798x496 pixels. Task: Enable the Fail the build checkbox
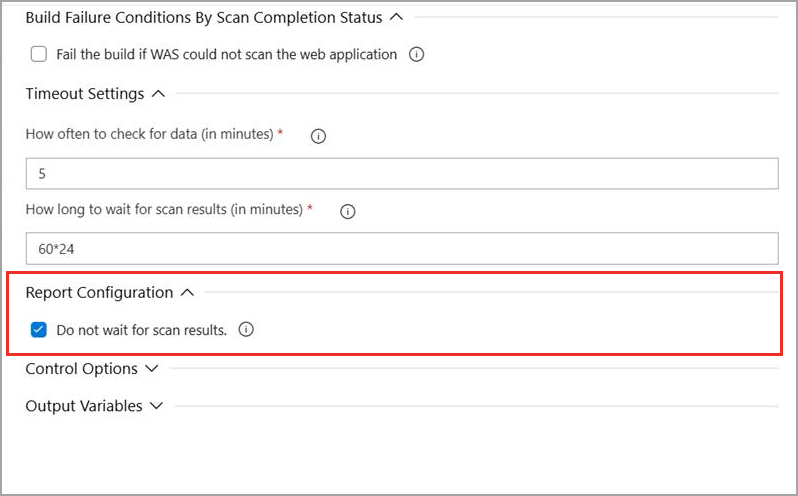click(39, 55)
